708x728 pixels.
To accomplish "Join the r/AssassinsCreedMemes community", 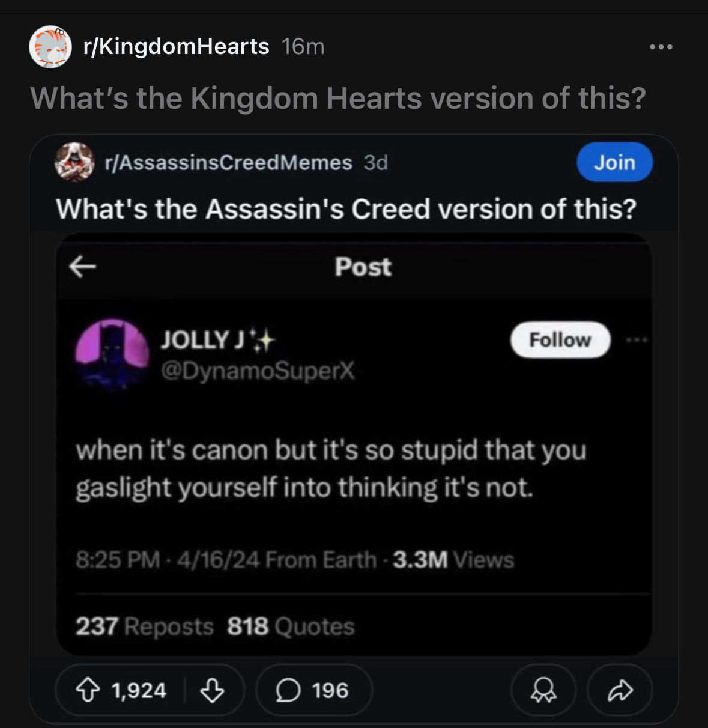I will (614, 162).
